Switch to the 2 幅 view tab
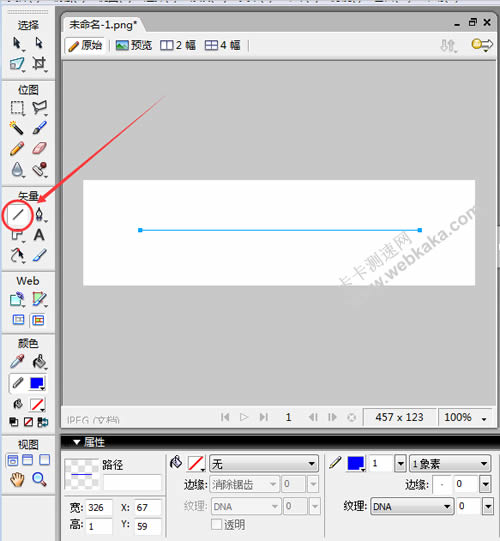The height and width of the screenshot is (541, 500). (x=178, y=45)
